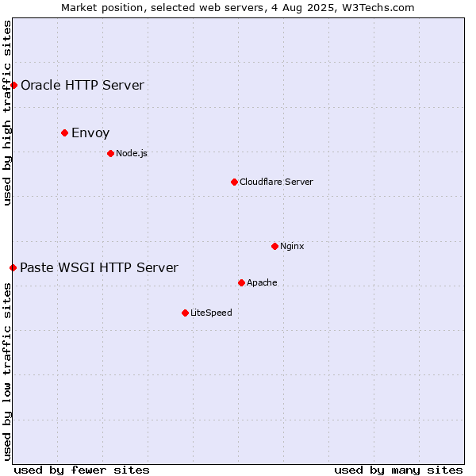The height and width of the screenshot is (476, 476).
Task: Click the red Nginx data point
Action: pyautogui.click(x=275, y=247)
